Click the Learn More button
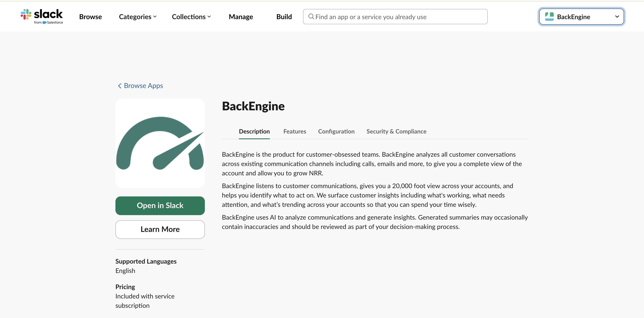 tap(160, 229)
